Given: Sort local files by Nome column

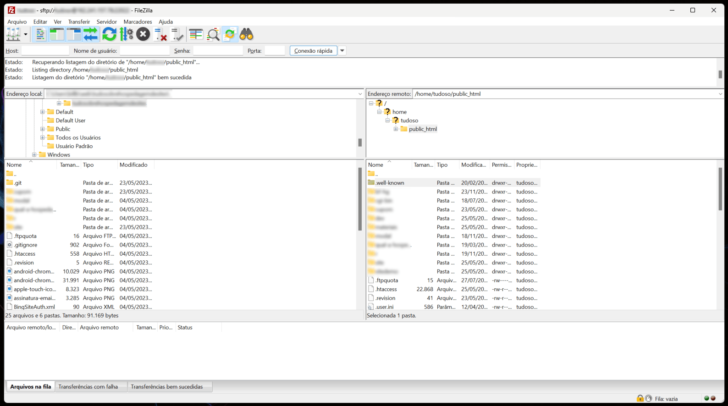Looking at the screenshot, I should (x=31, y=165).
